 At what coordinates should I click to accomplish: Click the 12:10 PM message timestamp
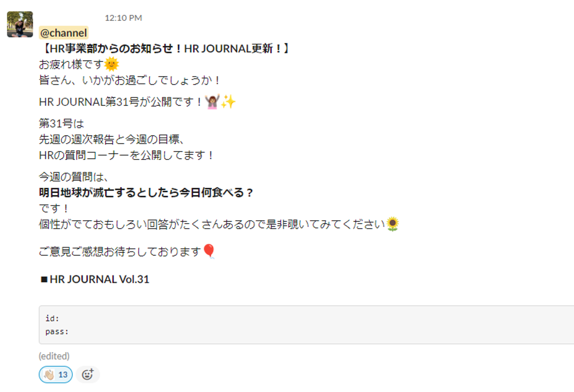pos(123,18)
